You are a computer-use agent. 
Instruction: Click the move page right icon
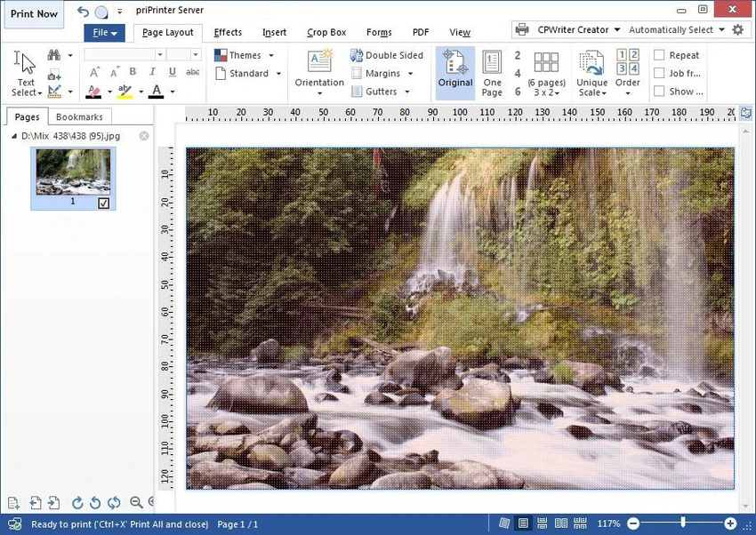tap(53, 503)
